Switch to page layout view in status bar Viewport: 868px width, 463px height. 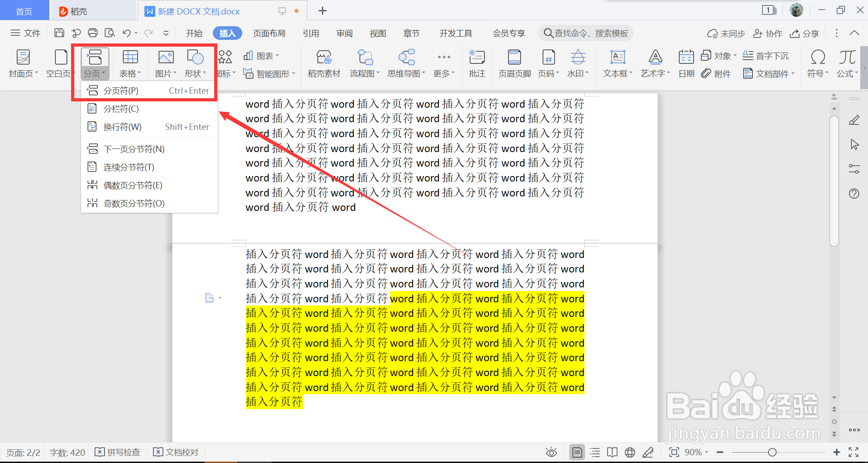click(577, 452)
